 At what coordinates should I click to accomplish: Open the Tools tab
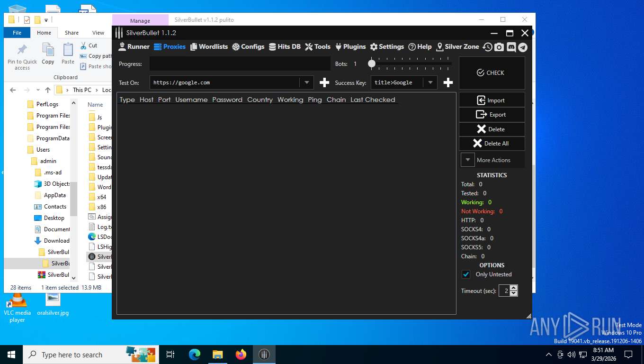[318, 46]
